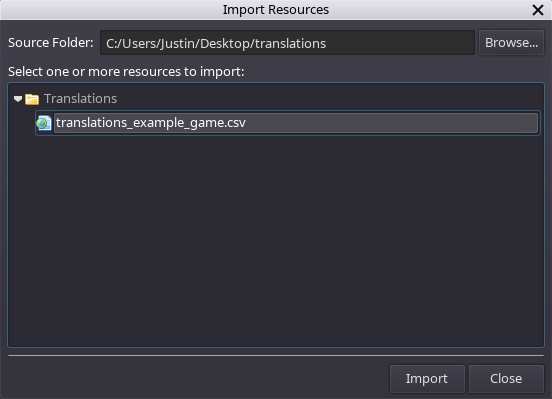Click empty title bar left of title
The width and height of the screenshot is (552, 399).
(111, 10)
